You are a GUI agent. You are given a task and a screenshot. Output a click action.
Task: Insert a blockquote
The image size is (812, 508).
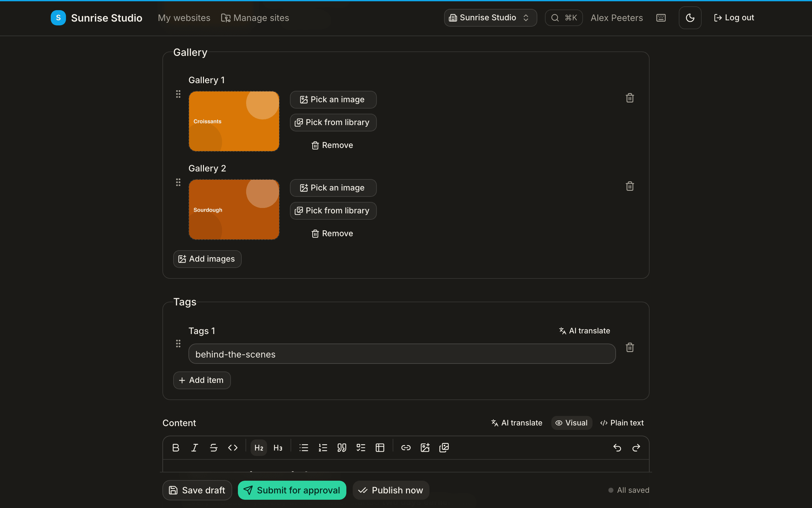pos(342,448)
